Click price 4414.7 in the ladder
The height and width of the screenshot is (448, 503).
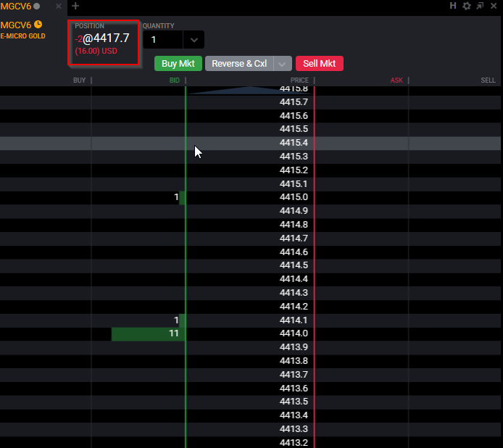tap(294, 238)
